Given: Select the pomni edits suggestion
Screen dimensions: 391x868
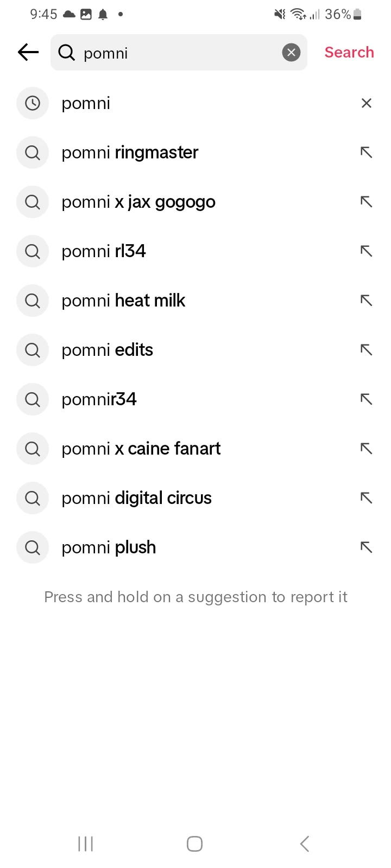Looking at the screenshot, I should (x=108, y=350).
